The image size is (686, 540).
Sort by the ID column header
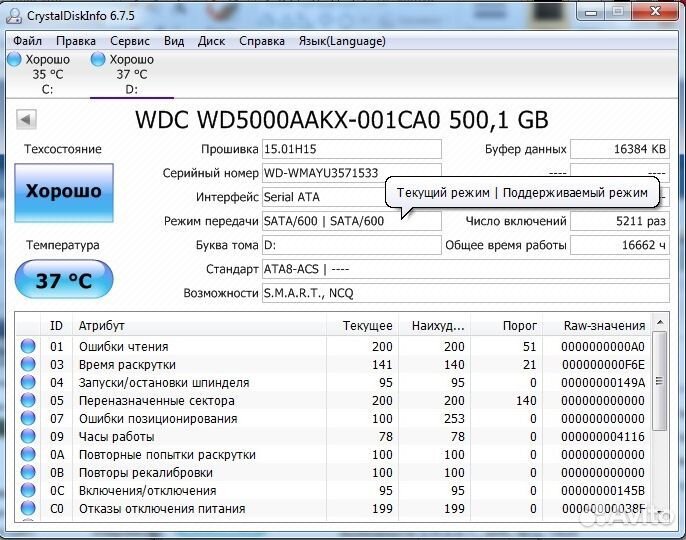[x=56, y=326]
